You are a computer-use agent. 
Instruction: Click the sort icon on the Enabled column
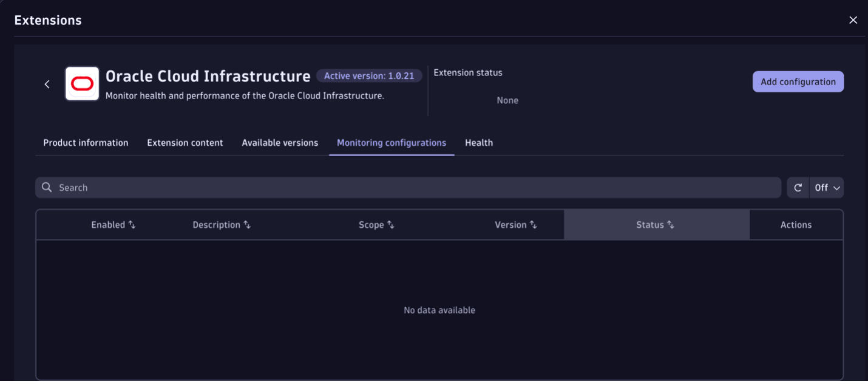coord(133,224)
